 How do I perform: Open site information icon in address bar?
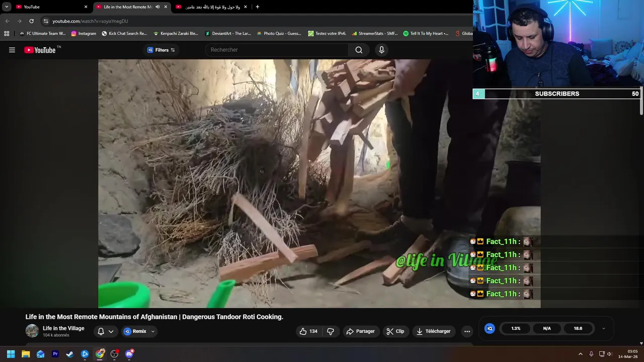(46, 21)
